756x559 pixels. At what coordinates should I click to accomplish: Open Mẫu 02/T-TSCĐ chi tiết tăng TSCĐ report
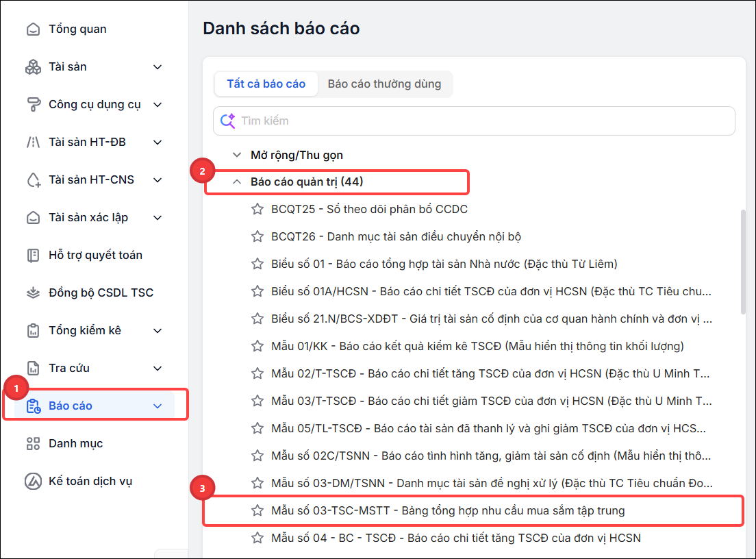click(490, 373)
